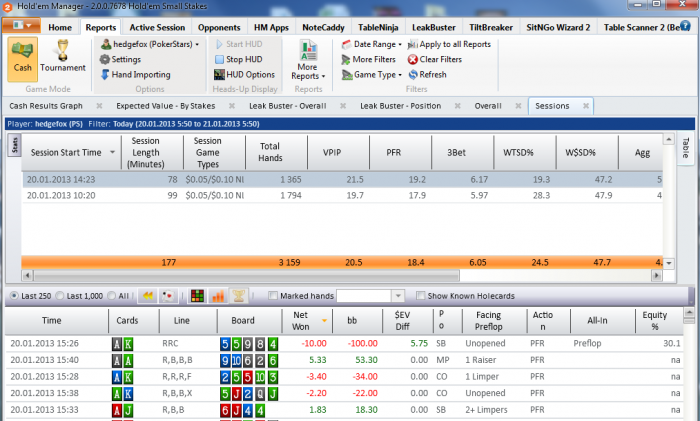Screen dimensions: 700x421
Task: Click Hold'em Manager title bar logo
Action: pyautogui.click(x=8, y=7)
